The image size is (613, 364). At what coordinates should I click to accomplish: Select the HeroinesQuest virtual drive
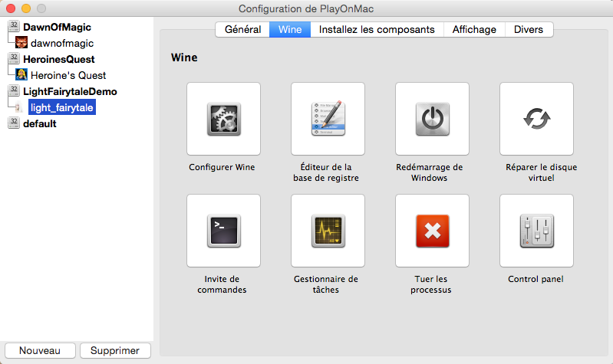58,59
